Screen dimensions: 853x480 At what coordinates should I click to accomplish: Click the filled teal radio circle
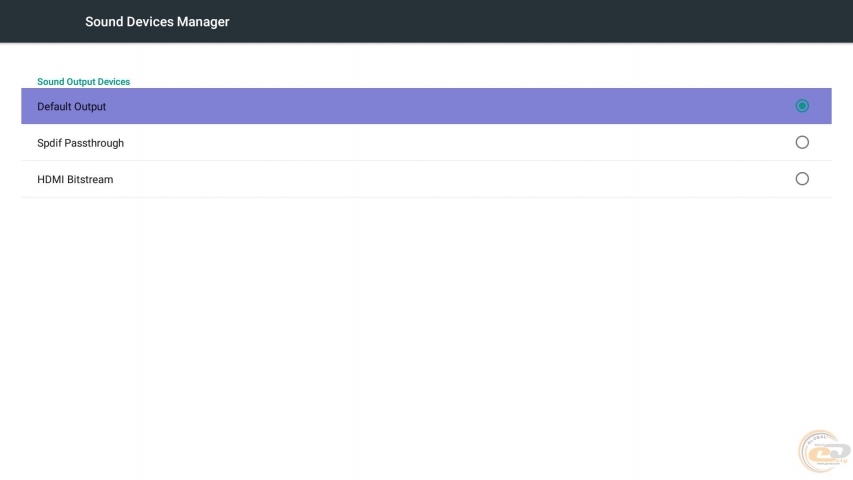tap(801, 106)
